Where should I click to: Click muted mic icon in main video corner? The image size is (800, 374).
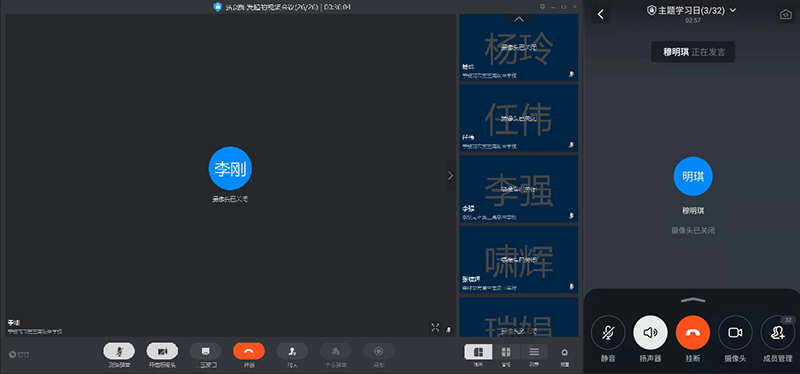(448, 329)
